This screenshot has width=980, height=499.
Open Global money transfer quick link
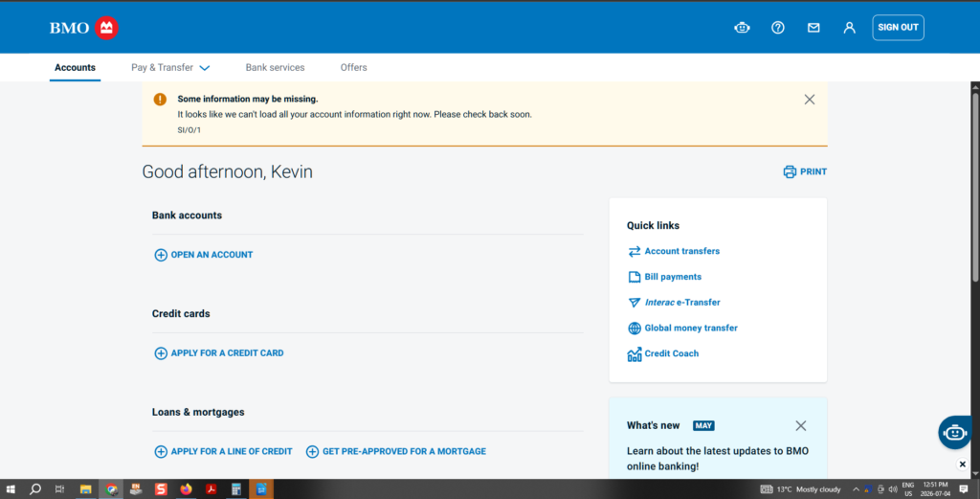tap(682, 328)
